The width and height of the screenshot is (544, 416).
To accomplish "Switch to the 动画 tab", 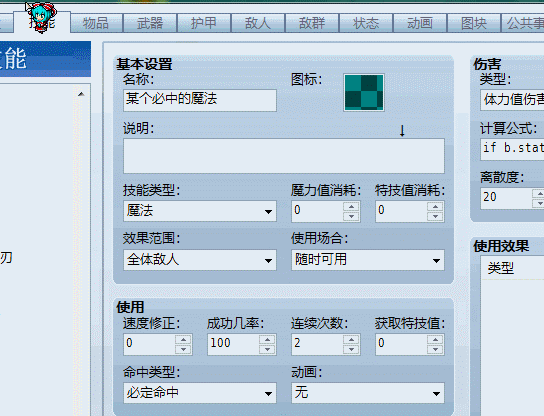I will point(420,23).
